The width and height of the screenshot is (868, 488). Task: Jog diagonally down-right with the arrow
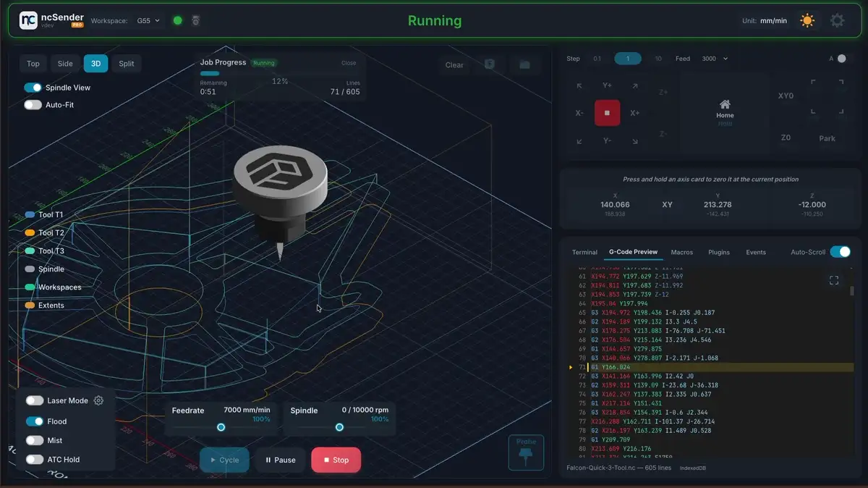[x=634, y=141]
